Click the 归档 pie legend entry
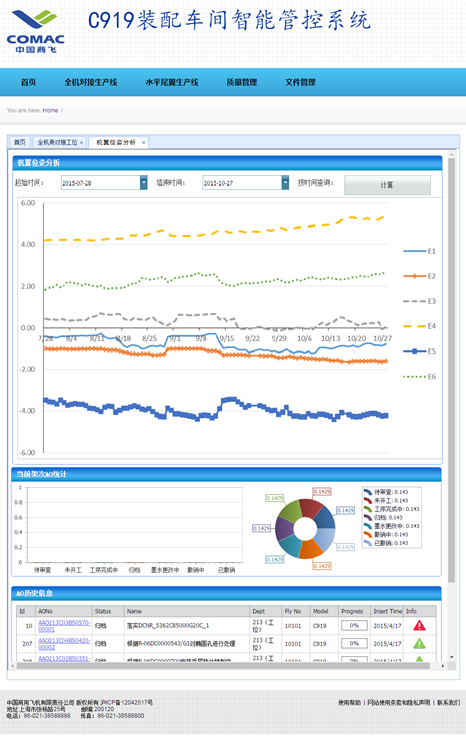Image resolution: width=466 pixels, height=738 pixels. point(383,518)
